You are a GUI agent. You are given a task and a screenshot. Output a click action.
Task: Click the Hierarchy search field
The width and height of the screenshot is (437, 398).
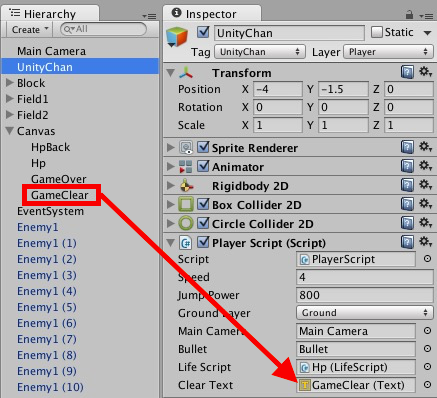pos(103,29)
